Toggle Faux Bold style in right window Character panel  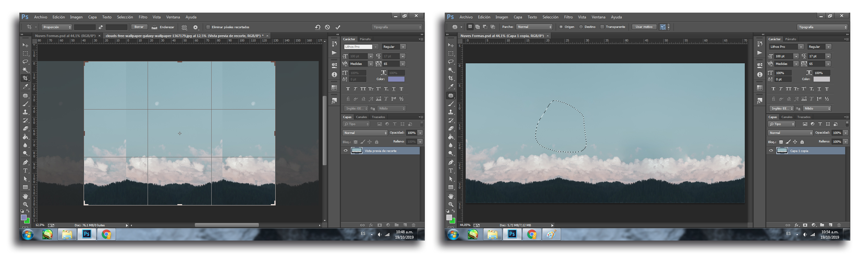tap(773, 89)
